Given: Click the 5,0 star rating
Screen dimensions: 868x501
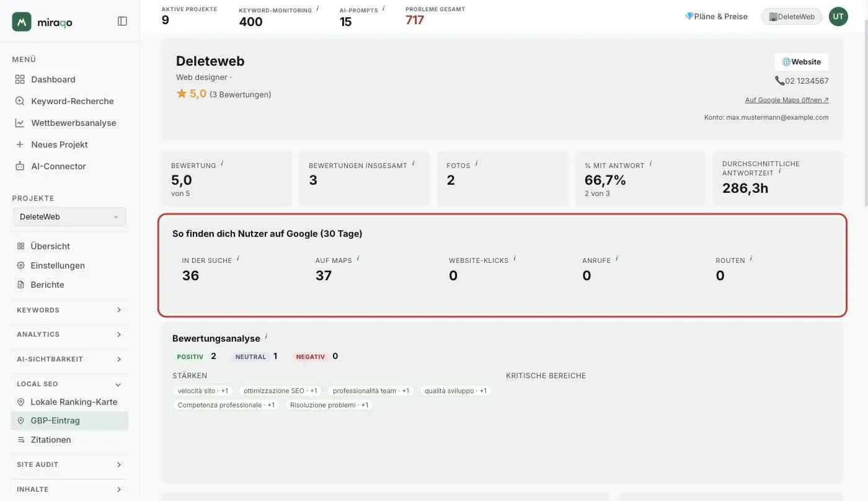Looking at the screenshot, I should coord(192,94).
